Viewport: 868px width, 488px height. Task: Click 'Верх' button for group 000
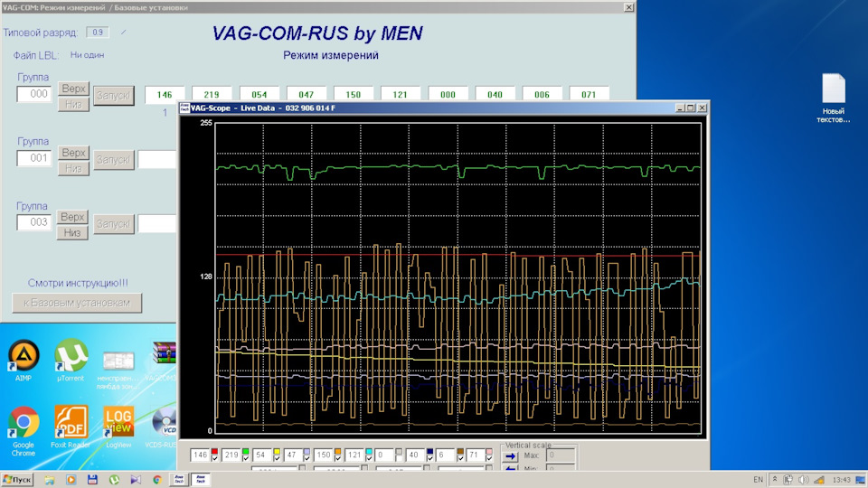(73, 89)
